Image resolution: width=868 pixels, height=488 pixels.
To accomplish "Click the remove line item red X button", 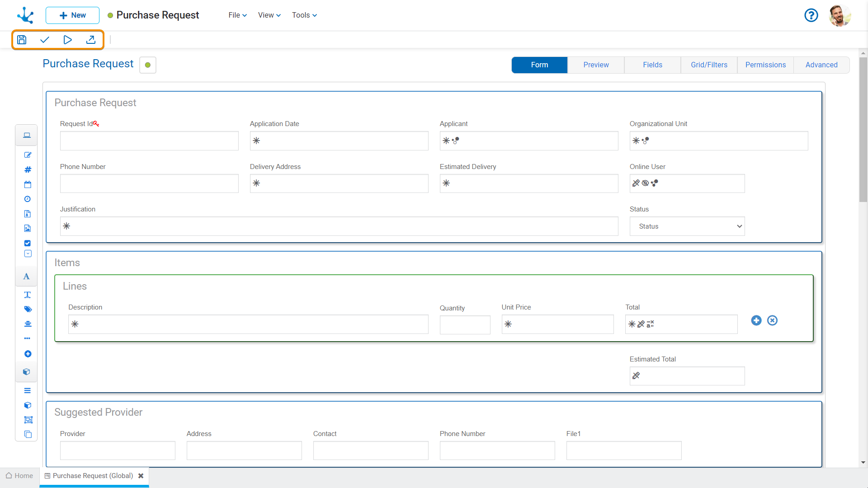I will 772,320.
